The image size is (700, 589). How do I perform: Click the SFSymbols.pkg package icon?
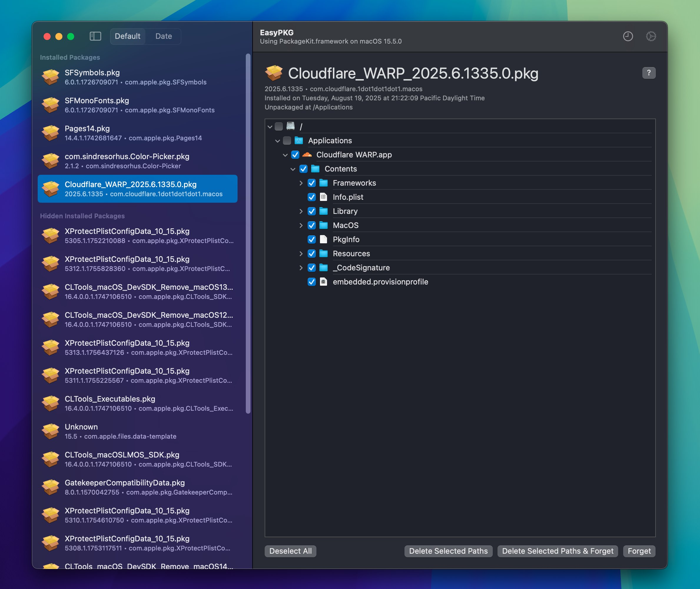50,77
